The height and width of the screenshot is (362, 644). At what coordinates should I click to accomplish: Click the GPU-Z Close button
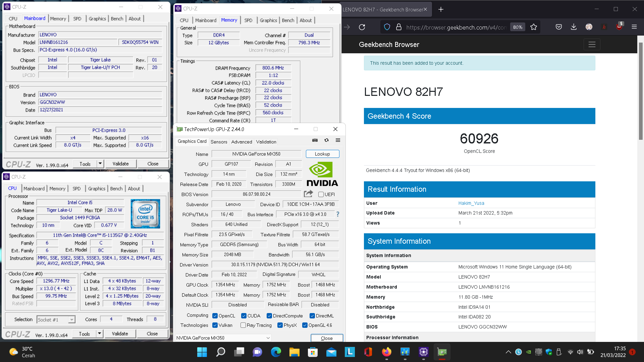327,338
